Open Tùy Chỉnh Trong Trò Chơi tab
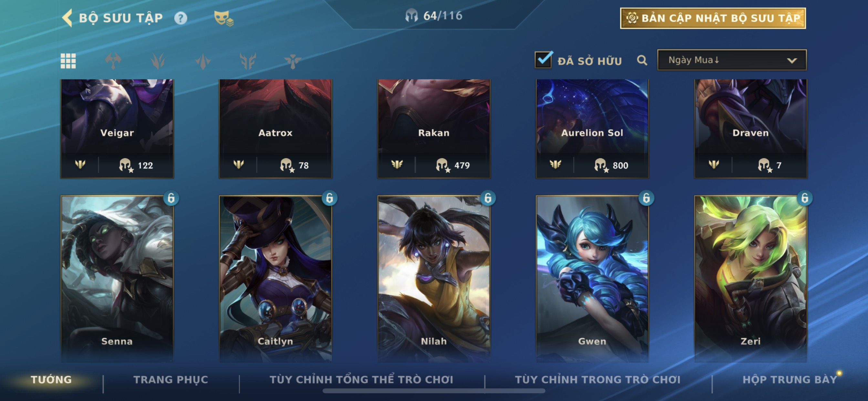The image size is (868, 401). coord(598,380)
